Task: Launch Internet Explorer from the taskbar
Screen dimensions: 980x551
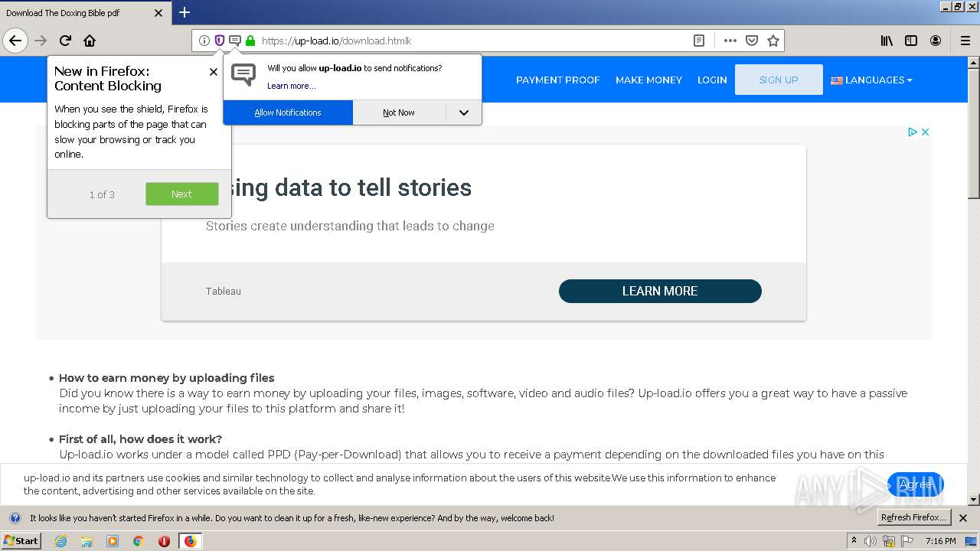Action: pyautogui.click(x=61, y=541)
